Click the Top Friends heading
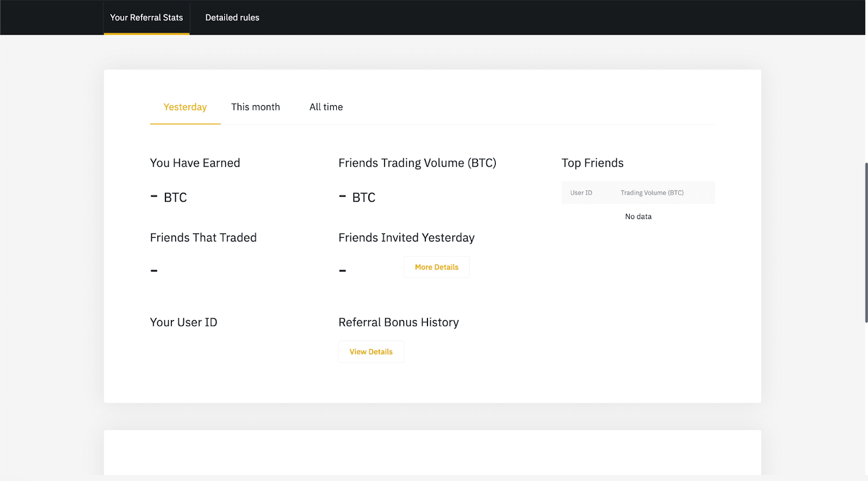The image size is (868, 481). (592, 163)
